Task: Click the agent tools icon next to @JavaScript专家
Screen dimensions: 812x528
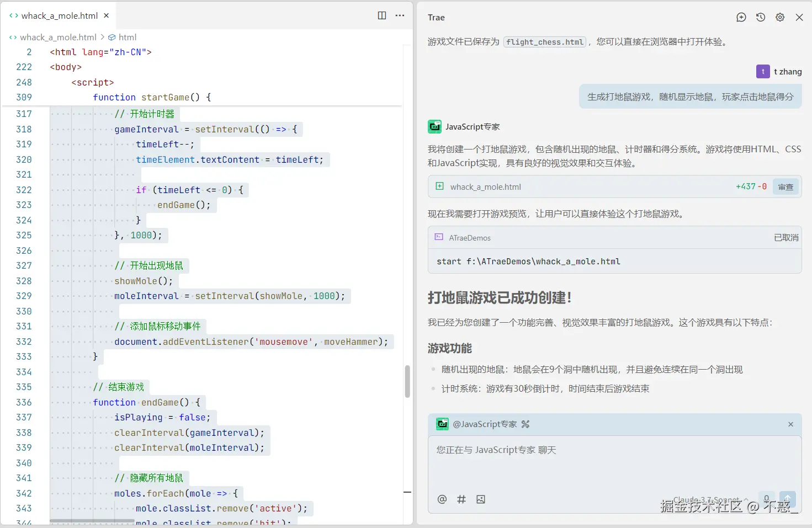Action: coord(525,424)
